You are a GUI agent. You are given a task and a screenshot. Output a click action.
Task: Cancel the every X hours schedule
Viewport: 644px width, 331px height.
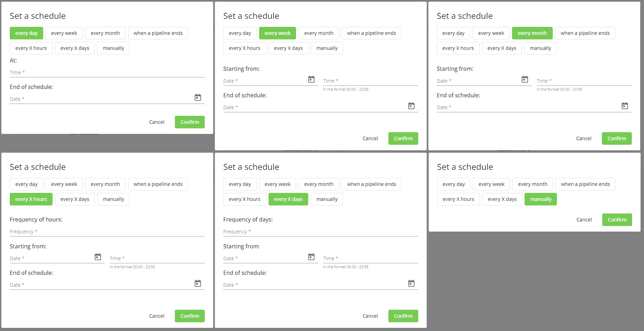[157, 316]
